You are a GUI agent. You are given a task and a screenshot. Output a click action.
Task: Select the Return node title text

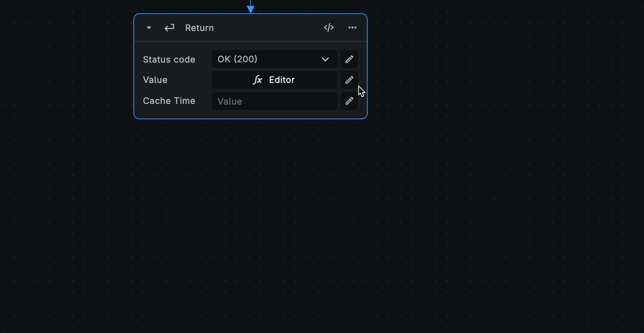tap(200, 28)
